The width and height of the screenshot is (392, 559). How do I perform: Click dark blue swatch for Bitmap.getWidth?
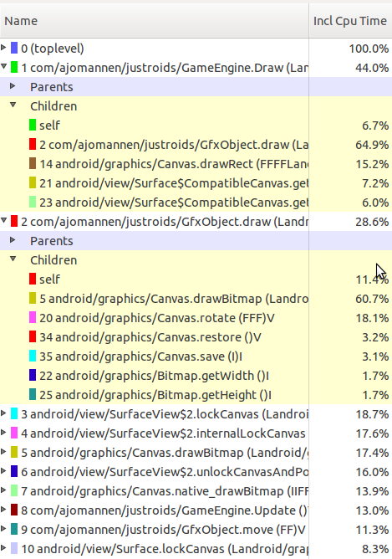[33, 375]
